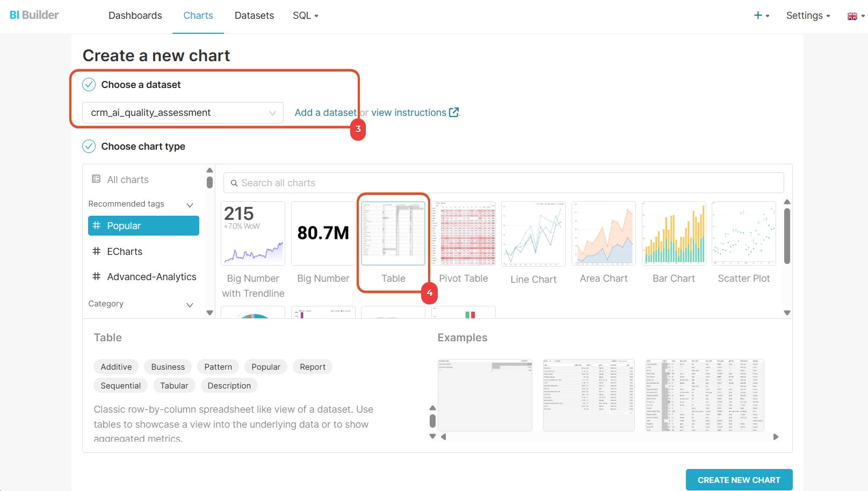The width and height of the screenshot is (868, 491).
Task: Select Big Number with Trendline chart
Action: click(253, 234)
